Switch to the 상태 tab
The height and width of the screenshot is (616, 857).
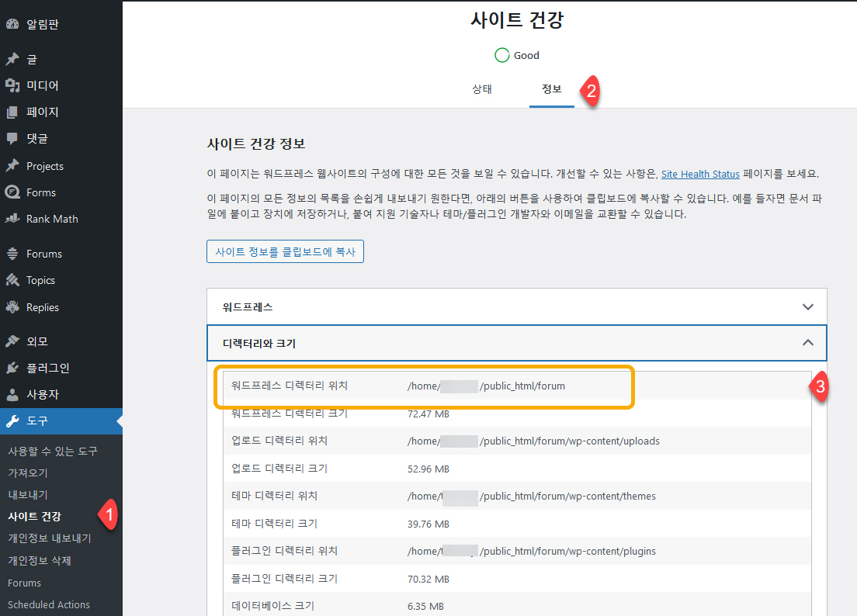[x=482, y=89]
